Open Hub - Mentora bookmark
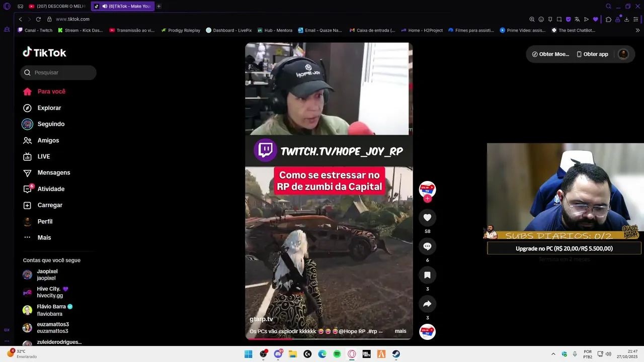Screen dimensions: 644x362 tap(275, 30)
